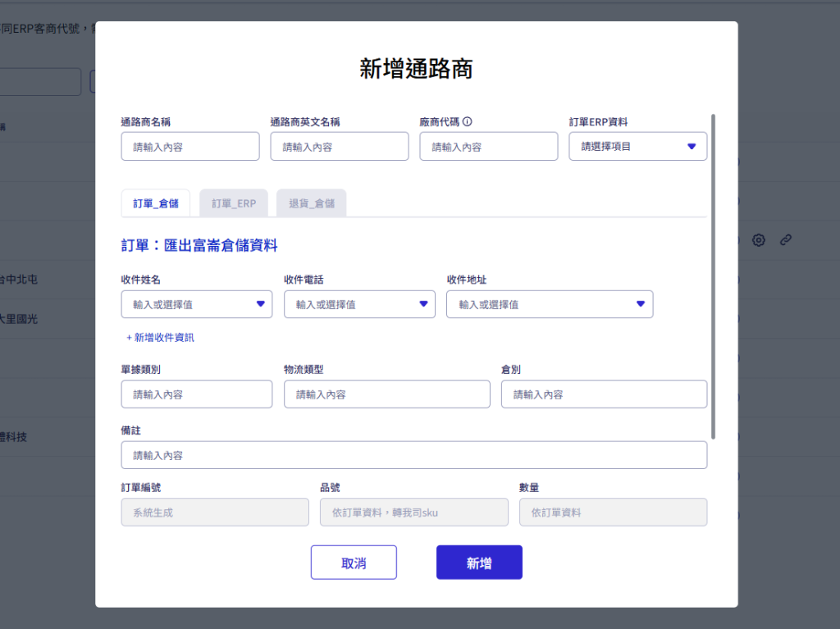Focus the 單據類別 input box
The height and width of the screenshot is (629, 840).
click(196, 394)
